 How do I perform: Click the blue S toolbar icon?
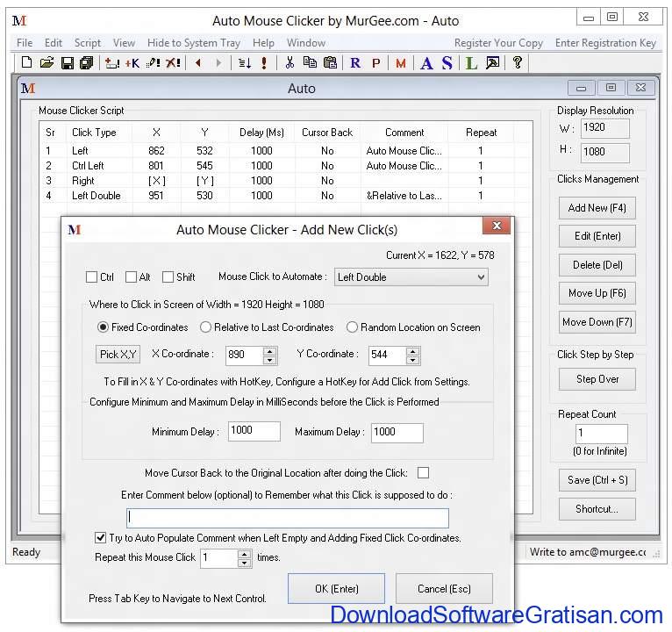point(447,63)
